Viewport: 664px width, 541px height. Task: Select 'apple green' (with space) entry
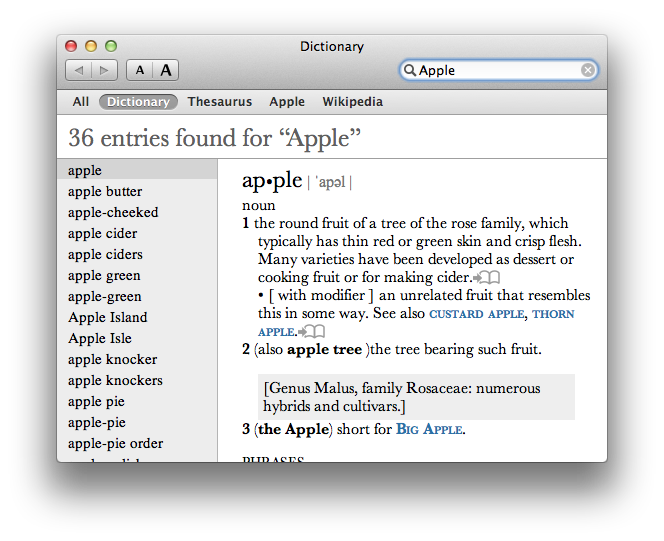click(x=137, y=275)
